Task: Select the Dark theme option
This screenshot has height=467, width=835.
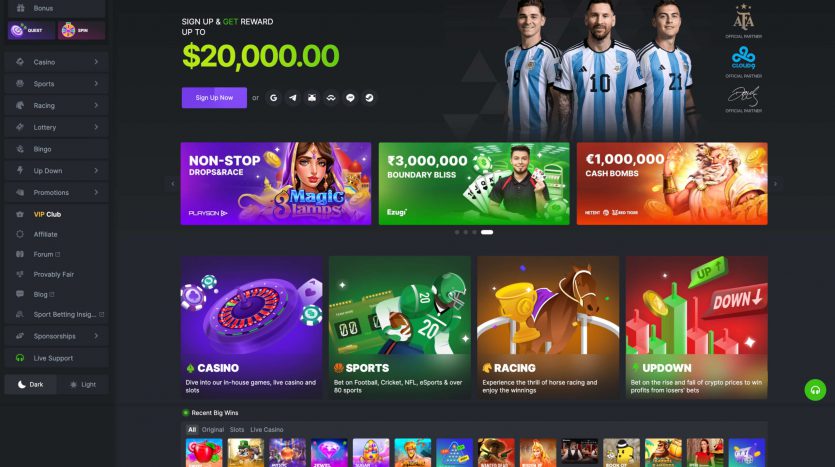Action: (x=30, y=384)
